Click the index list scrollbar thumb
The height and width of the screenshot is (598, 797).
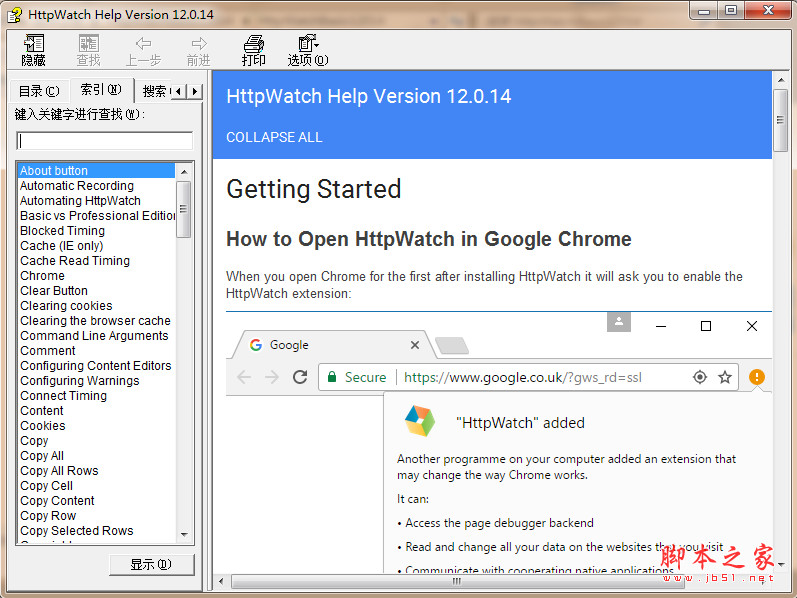click(184, 209)
